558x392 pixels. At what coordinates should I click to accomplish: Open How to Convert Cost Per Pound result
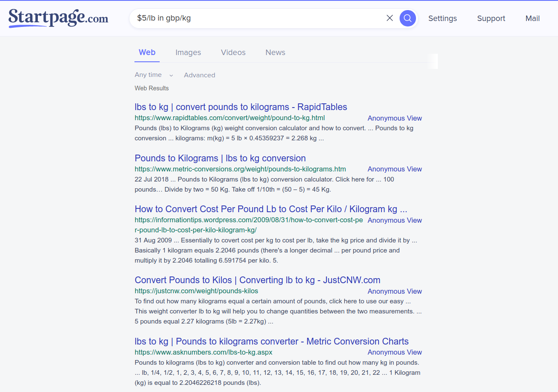[x=271, y=209]
